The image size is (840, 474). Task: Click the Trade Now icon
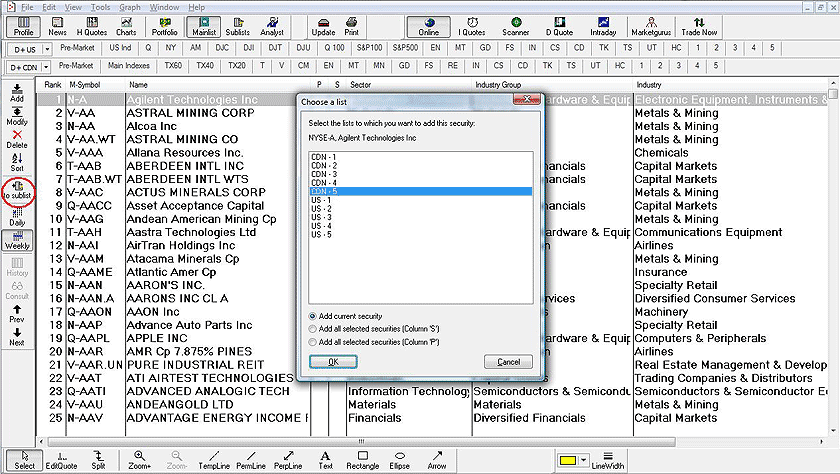coord(699,26)
